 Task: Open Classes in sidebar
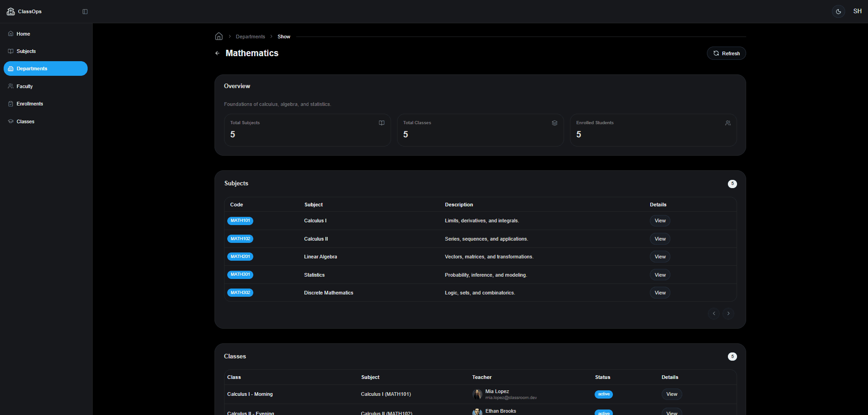point(46,121)
